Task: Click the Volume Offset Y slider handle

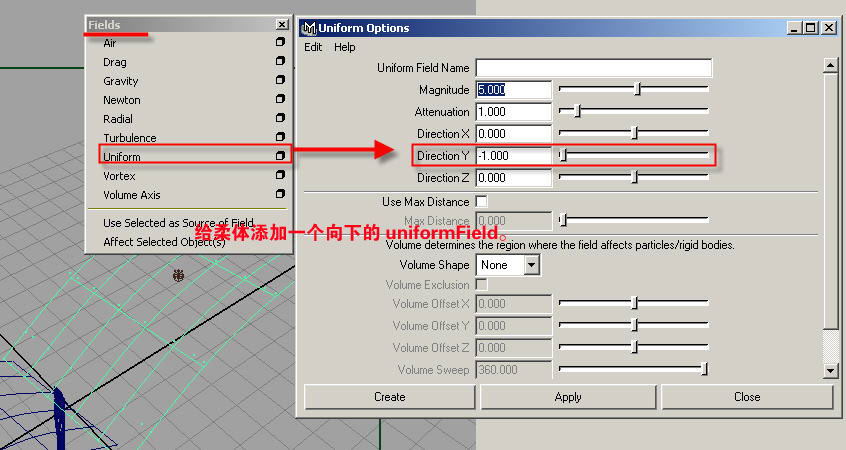Action: click(x=634, y=325)
